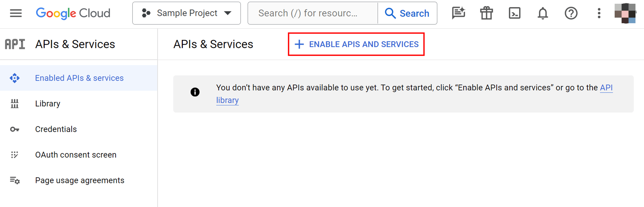Image resolution: width=644 pixels, height=207 pixels.
Task: Click the Credentials key icon
Action: click(15, 129)
